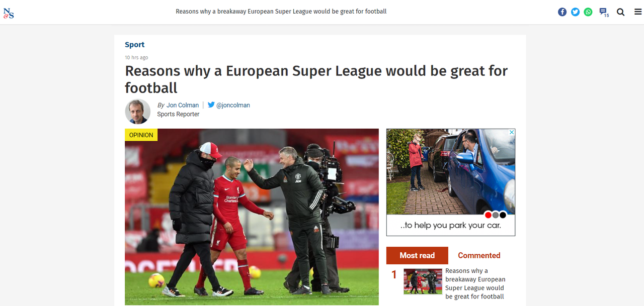Open the search magnifier icon
The image size is (644, 306).
tap(621, 12)
